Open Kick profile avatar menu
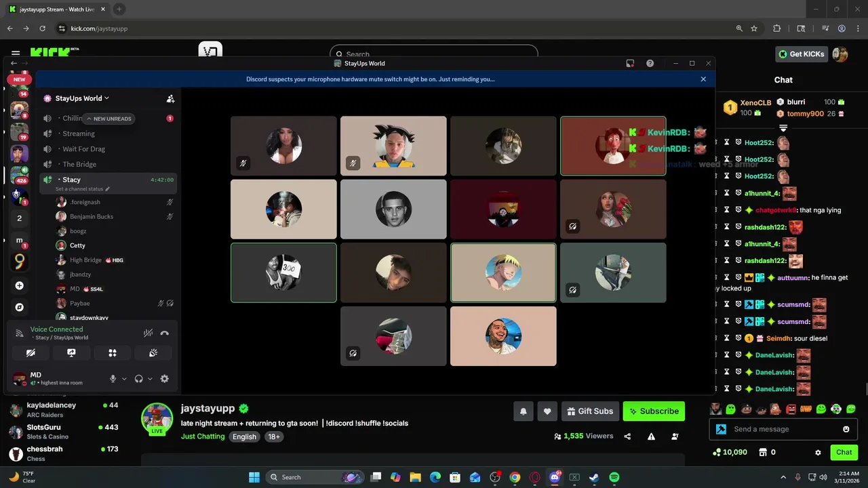The width and height of the screenshot is (868, 488). (840, 54)
